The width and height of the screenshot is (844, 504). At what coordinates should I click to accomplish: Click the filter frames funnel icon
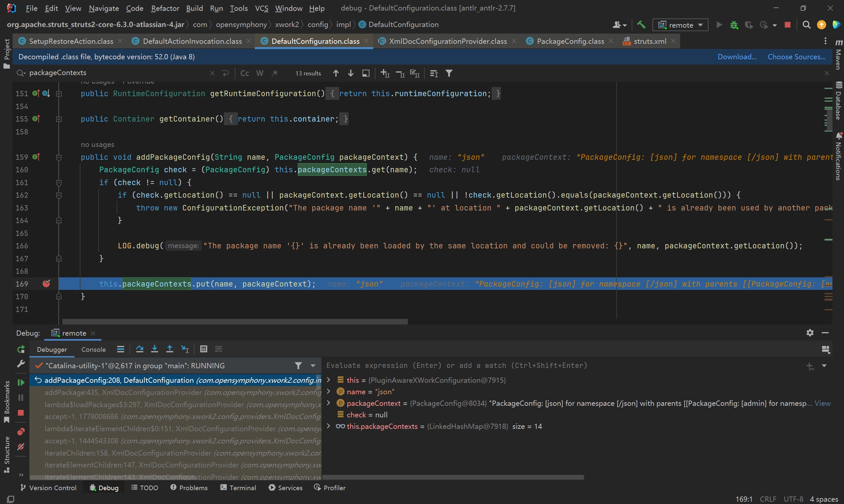[x=298, y=365]
